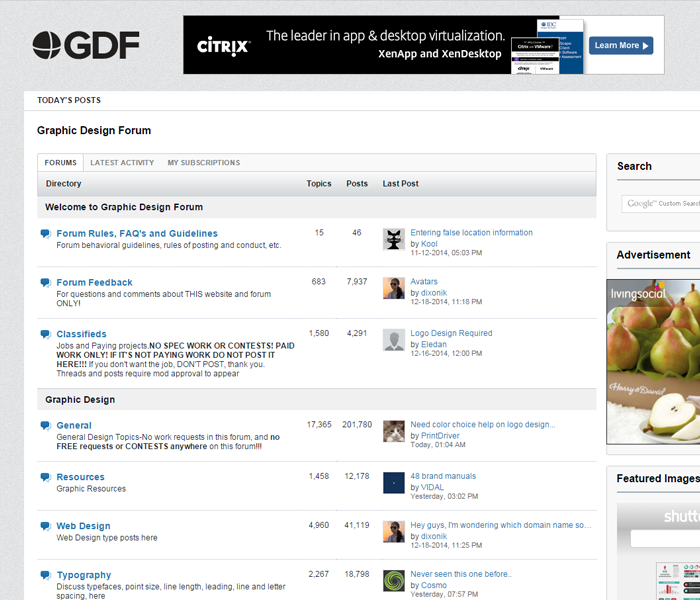Click the infographic thumbnail under Featured Images
Screen dimensions: 700x600
[x=678, y=580]
